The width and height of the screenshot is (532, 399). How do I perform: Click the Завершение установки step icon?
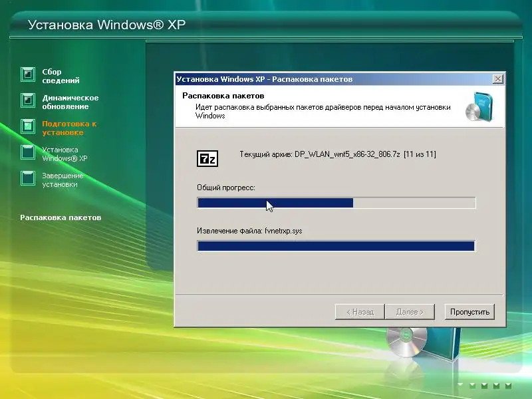tap(28, 178)
